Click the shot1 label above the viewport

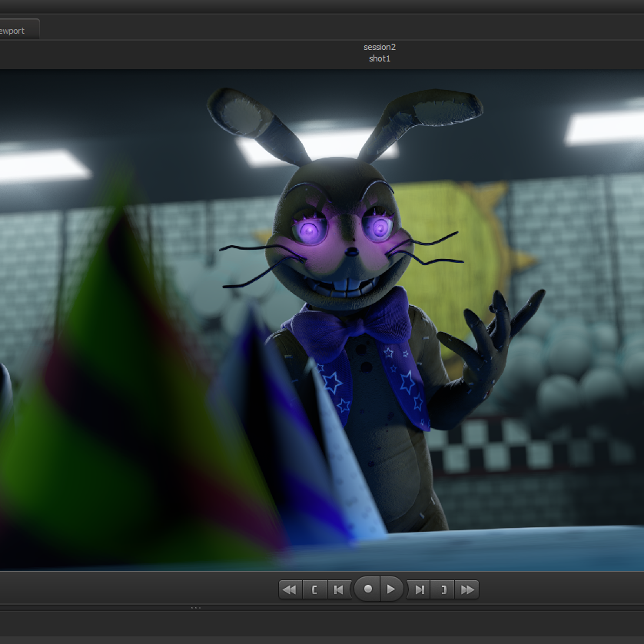click(380, 58)
